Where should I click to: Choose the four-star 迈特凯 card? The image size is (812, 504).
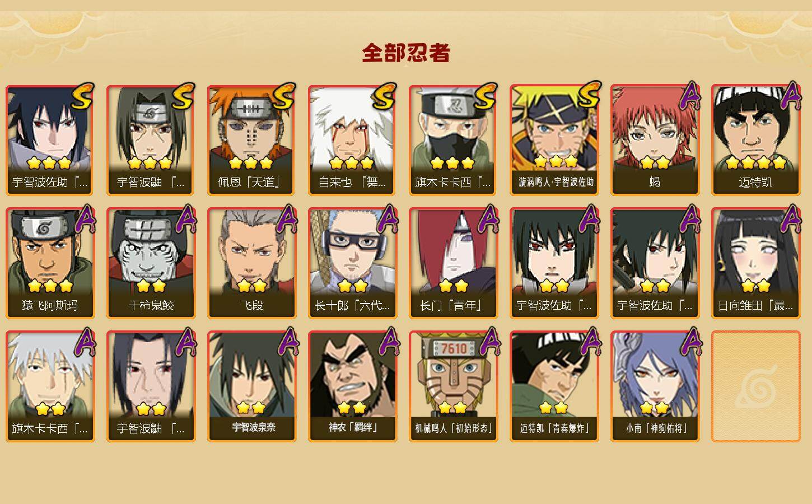coord(755,140)
